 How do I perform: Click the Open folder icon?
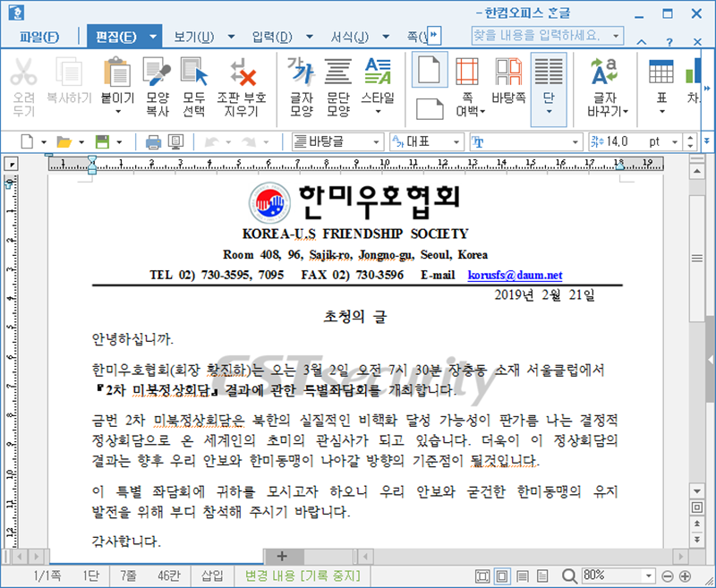pos(64,142)
